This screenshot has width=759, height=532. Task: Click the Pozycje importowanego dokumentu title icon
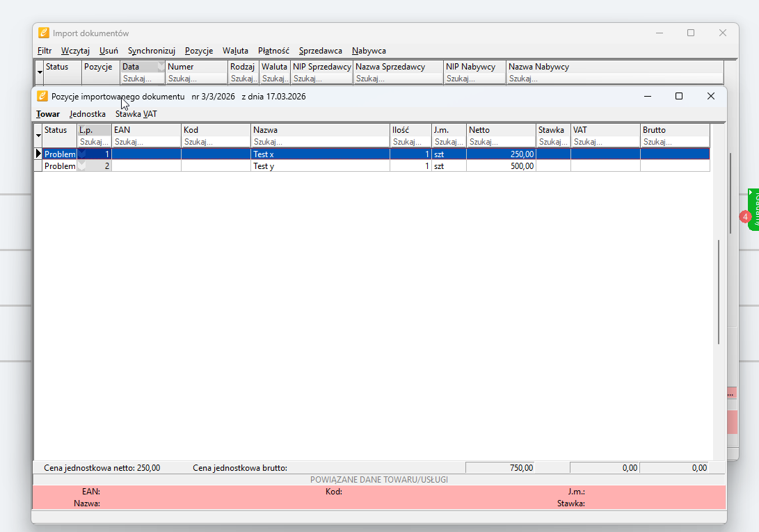tap(42, 96)
